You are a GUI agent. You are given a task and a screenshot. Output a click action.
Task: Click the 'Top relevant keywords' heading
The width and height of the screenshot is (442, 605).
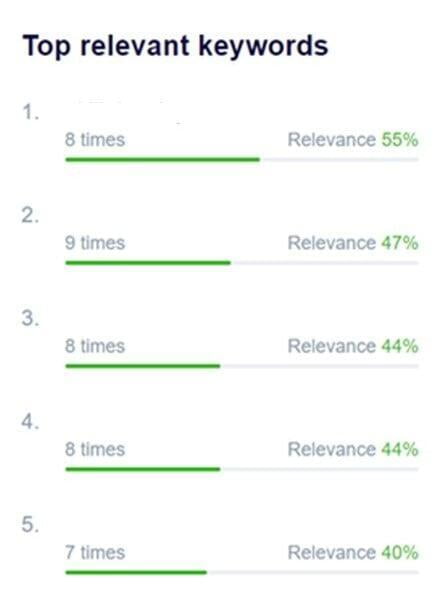[x=175, y=46]
